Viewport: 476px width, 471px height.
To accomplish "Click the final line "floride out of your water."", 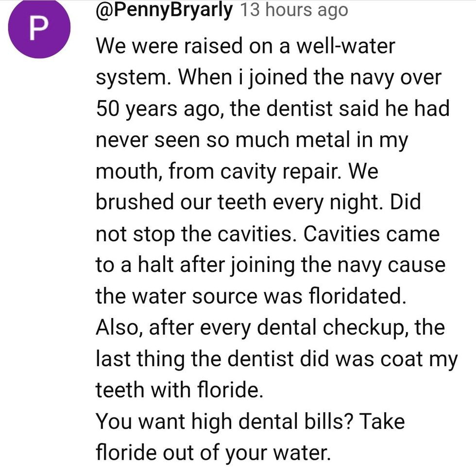I will coord(213,454).
